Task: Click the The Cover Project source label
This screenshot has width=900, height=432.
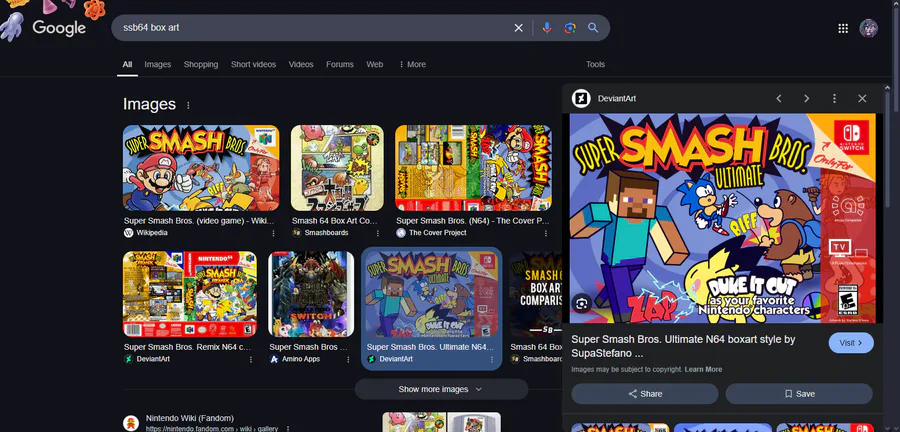Action: coord(437,233)
